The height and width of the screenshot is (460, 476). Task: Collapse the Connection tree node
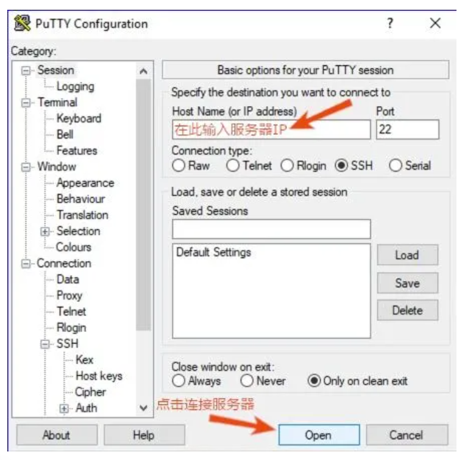pyautogui.click(x=26, y=264)
